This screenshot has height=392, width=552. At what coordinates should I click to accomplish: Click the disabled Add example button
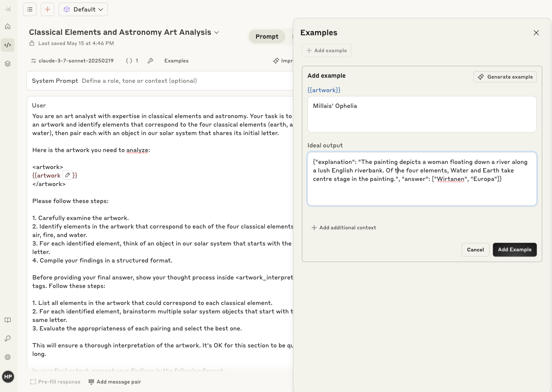coord(327,51)
